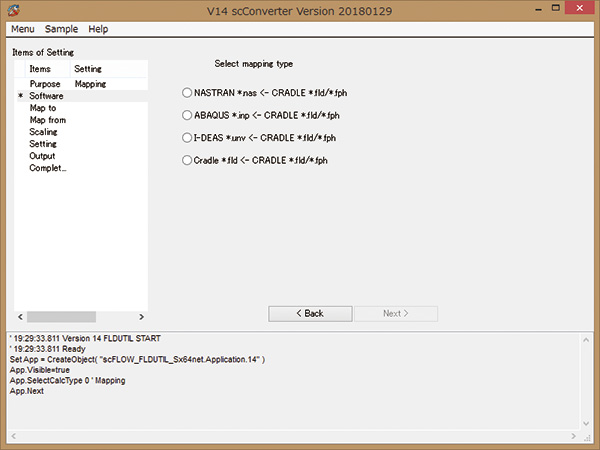Click log line 'Set App = CreateObject'

pos(137,359)
